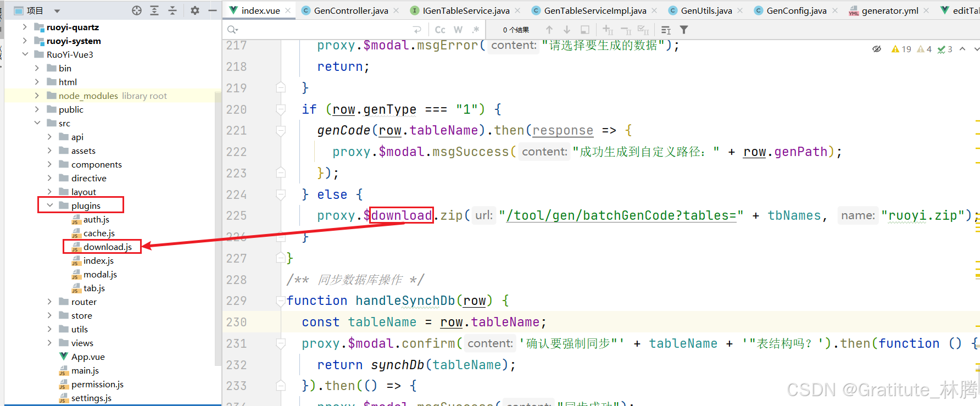
Task: Close the GenController.java tab
Action: tap(396, 10)
